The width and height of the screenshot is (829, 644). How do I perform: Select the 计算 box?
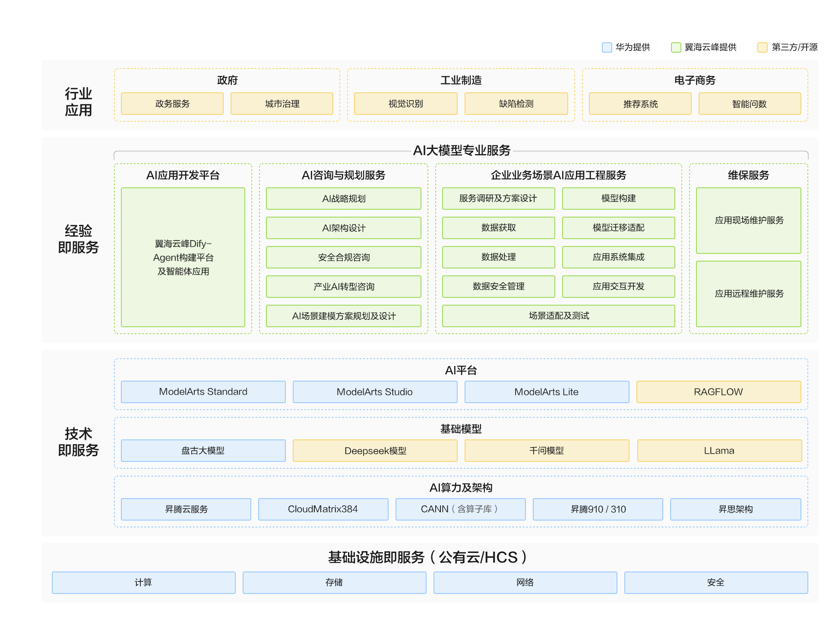[144, 583]
